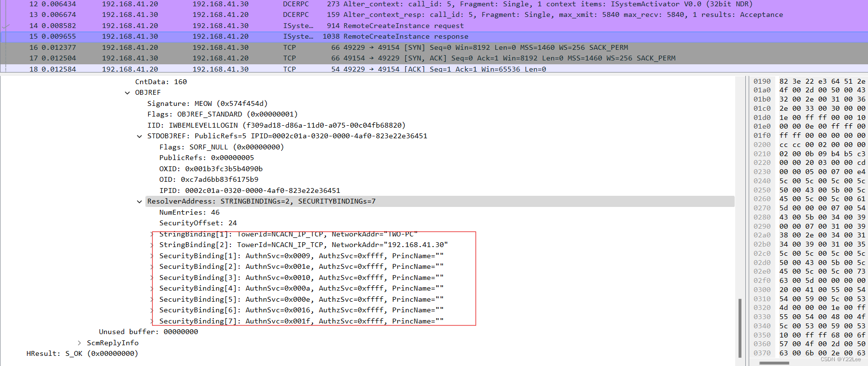Select IID: IWBEMLEVEL1LOGIN field
Viewport: 868px width, 366px height.
point(276,125)
